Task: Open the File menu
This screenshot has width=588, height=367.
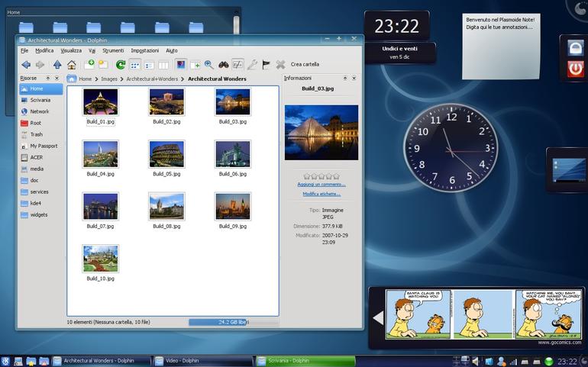Action: click(x=24, y=50)
